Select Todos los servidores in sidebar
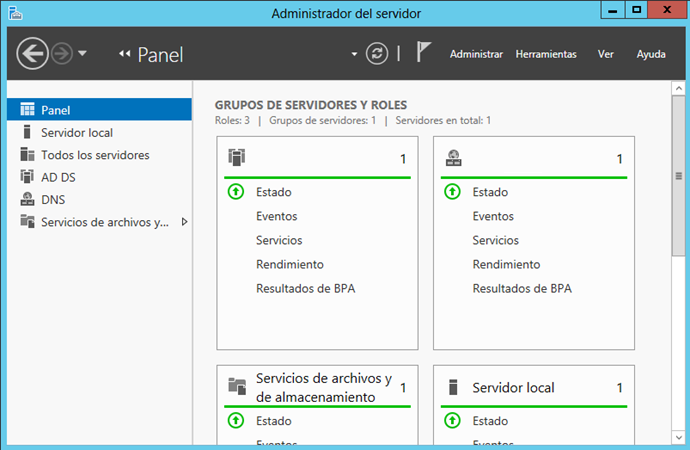690x450 pixels. click(99, 155)
